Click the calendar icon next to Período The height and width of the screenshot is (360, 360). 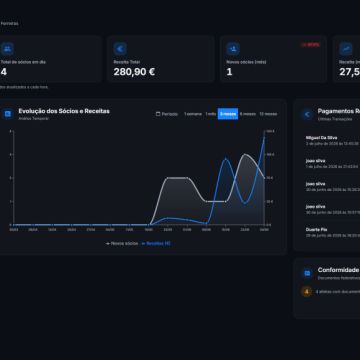[x=158, y=114]
